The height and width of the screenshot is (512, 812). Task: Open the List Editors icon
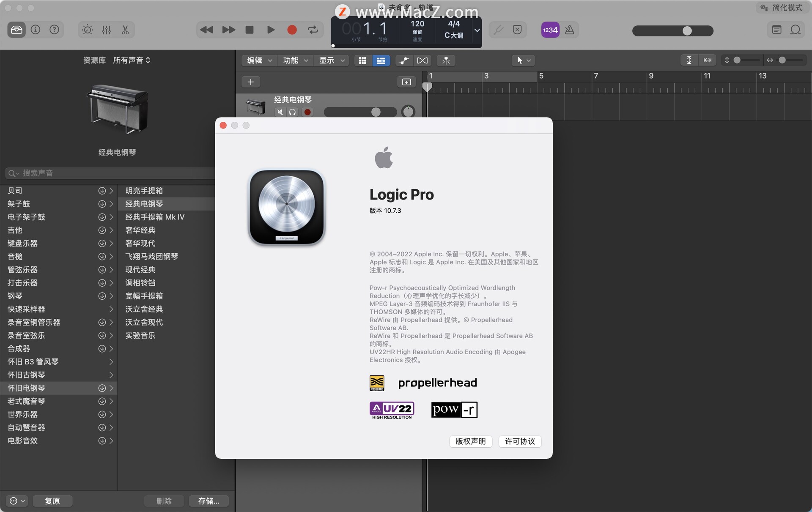click(776, 30)
